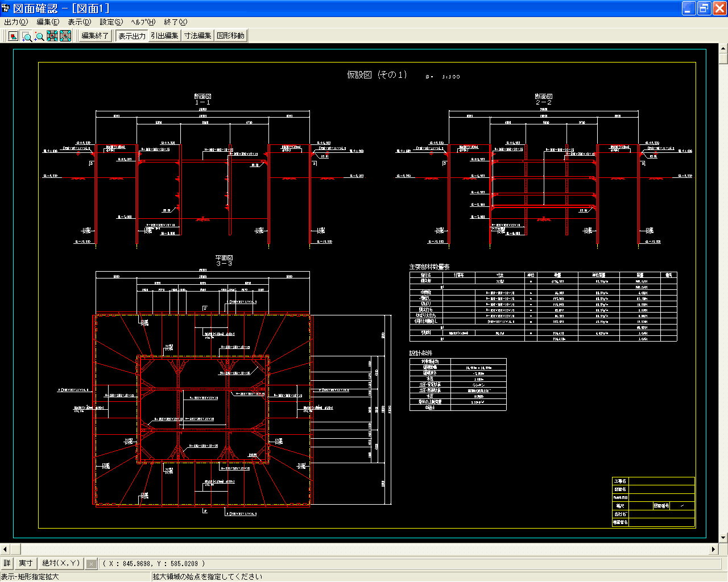Click the 引出編集 button
This screenshot has height=582, width=728.
tap(165, 36)
